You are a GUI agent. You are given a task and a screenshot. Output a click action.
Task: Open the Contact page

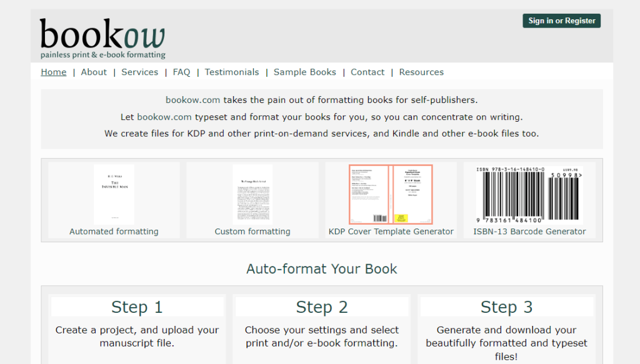pos(367,72)
